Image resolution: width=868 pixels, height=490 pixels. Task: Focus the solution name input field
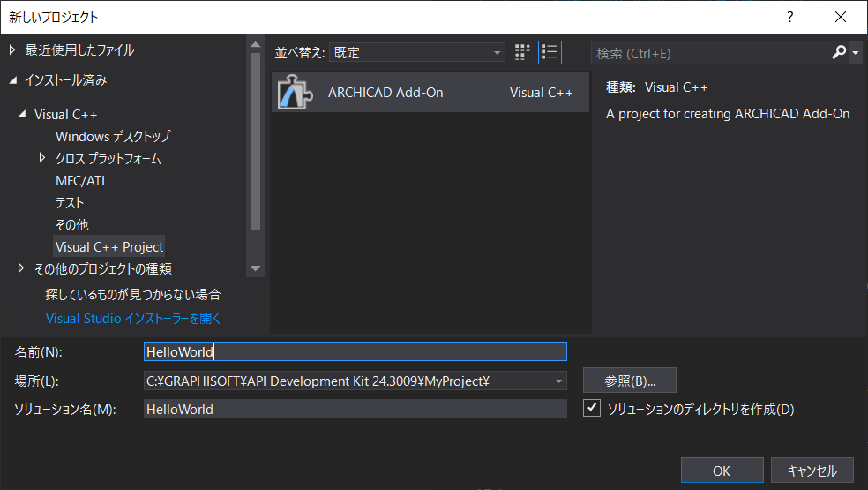(x=355, y=409)
